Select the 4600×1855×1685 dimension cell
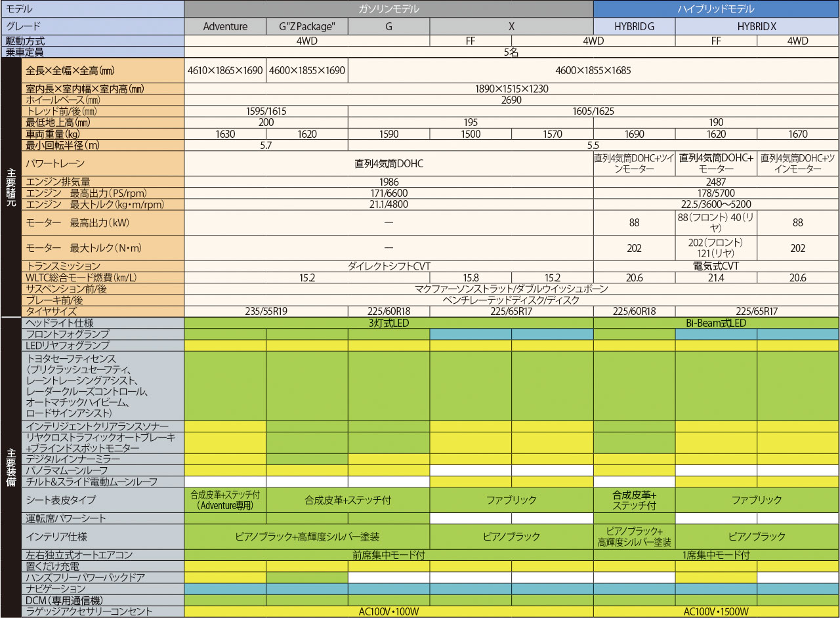This screenshot has width=840, height=618. [594, 70]
